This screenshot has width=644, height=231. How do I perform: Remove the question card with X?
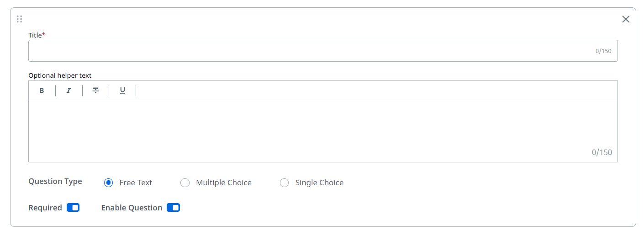(x=626, y=19)
